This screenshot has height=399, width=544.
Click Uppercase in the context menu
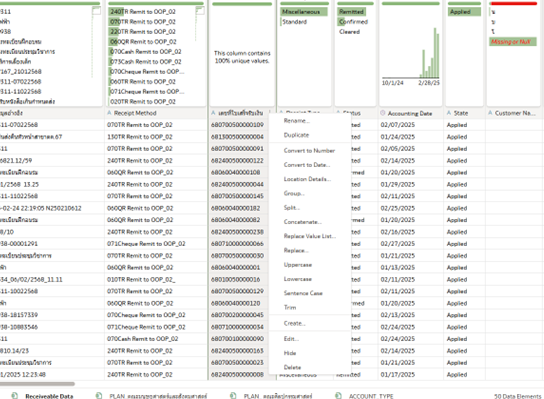tap(298, 265)
